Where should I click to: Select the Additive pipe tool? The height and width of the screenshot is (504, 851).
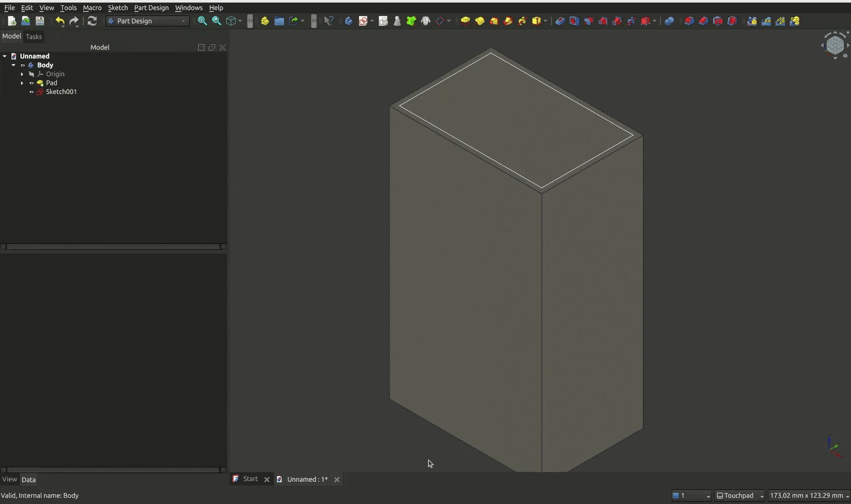[x=508, y=21]
